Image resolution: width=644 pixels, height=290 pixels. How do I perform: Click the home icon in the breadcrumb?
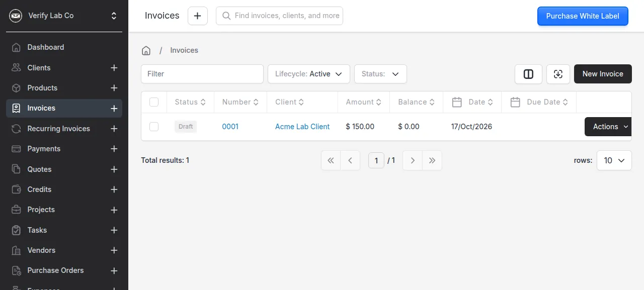click(x=146, y=50)
